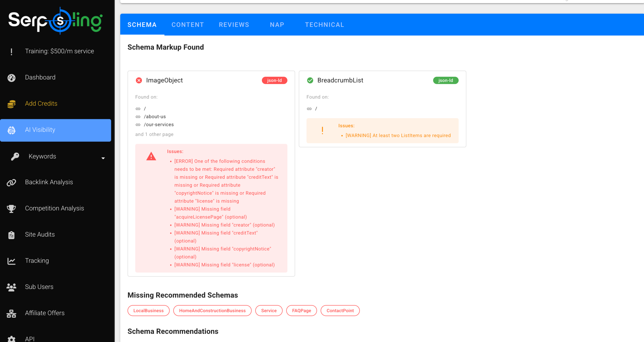Click the Competition Analysis trophy icon
Image resolution: width=644 pixels, height=342 pixels.
pos(11,208)
